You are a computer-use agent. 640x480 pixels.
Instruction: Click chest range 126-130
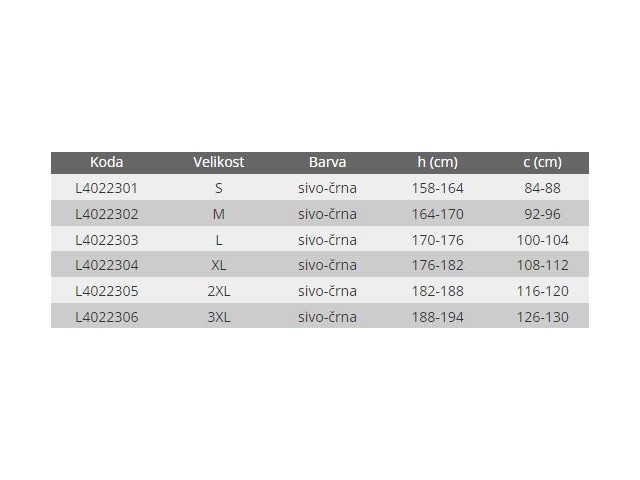pos(542,318)
